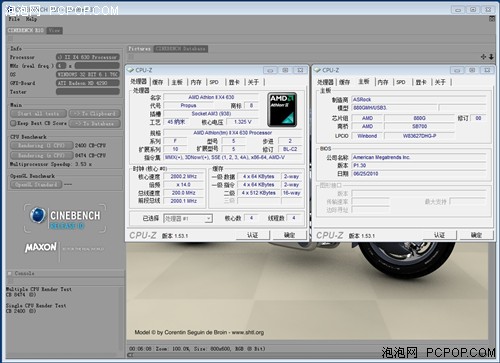The height and width of the screenshot is (363, 500).
Task: Click the 06/25/2010 BIOS date value
Action: pos(419,174)
